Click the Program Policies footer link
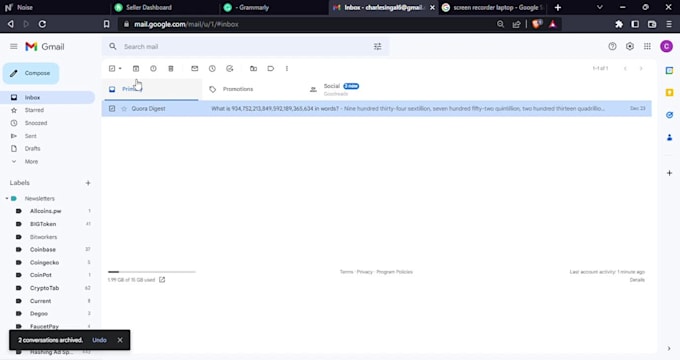This screenshot has width=680, height=360. (394, 272)
